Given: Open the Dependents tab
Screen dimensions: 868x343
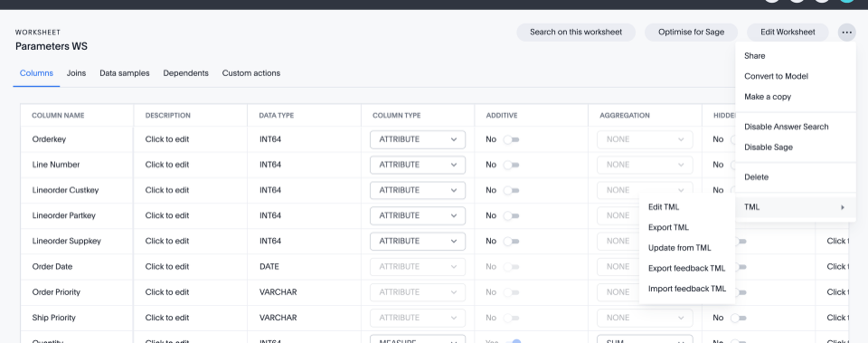Looking at the screenshot, I should (x=185, y=73).
